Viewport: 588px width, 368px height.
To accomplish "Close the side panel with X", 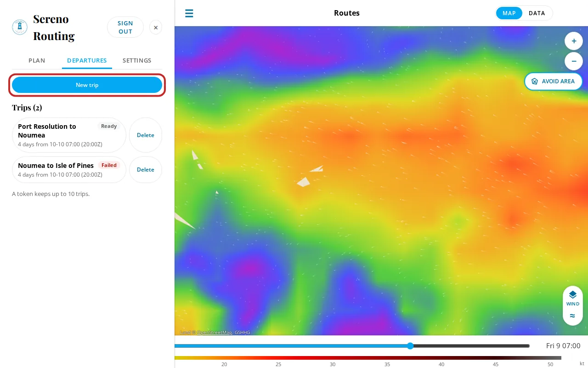I will pyautogui.click(x=156, y=28).
